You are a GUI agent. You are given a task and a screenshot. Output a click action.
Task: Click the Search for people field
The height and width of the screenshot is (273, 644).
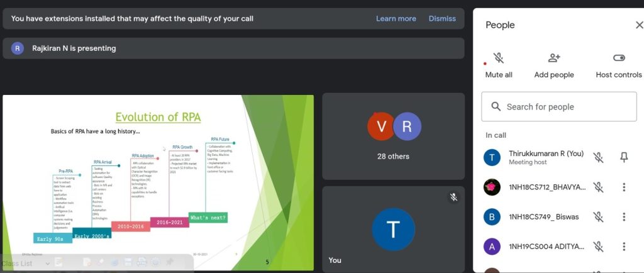point(558,107)
